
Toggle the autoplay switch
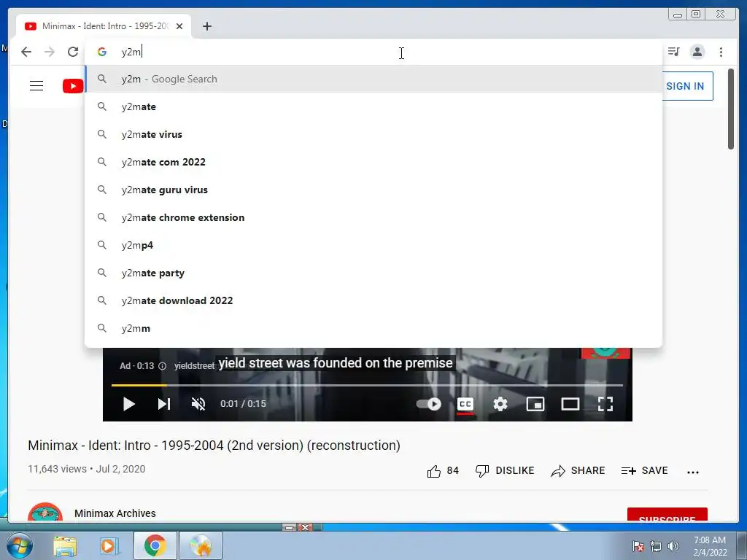pos(429,404)
